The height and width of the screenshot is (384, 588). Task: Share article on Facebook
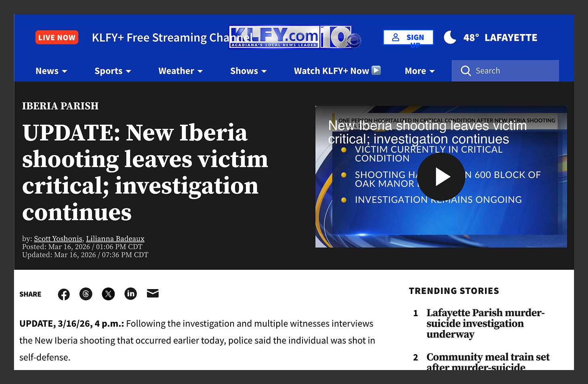[x=64, y=294]
